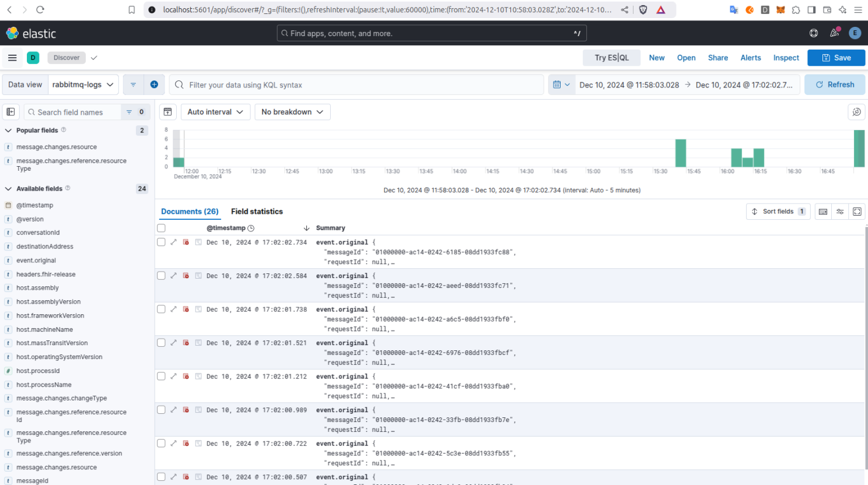Click Try ES|QL
Viewport: 868px width, 485px height.
611,58
